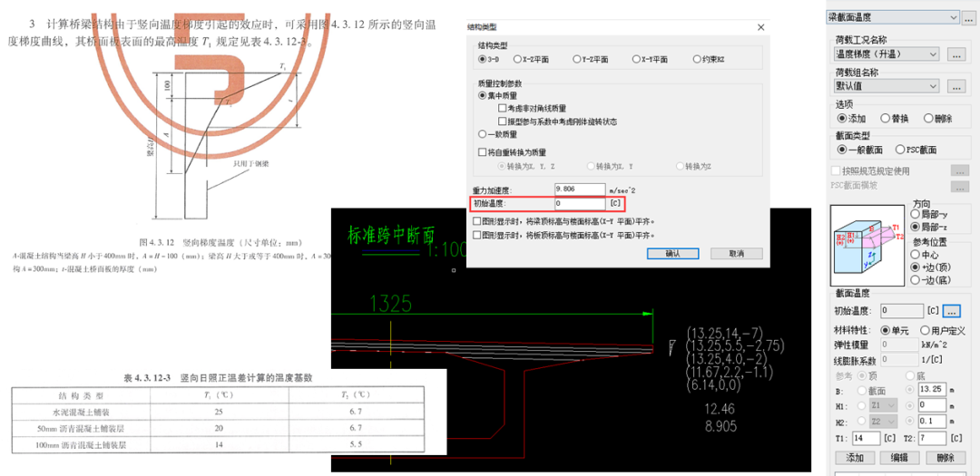Enable 将自重转换为质量 checkbox

pyautogui.click(x=482, y=151)
